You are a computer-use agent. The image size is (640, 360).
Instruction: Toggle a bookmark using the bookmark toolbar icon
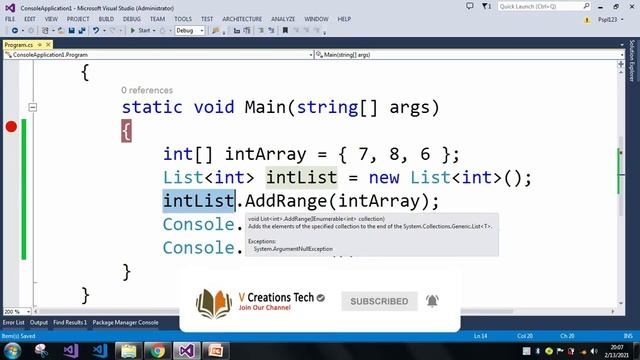(285, 31)
